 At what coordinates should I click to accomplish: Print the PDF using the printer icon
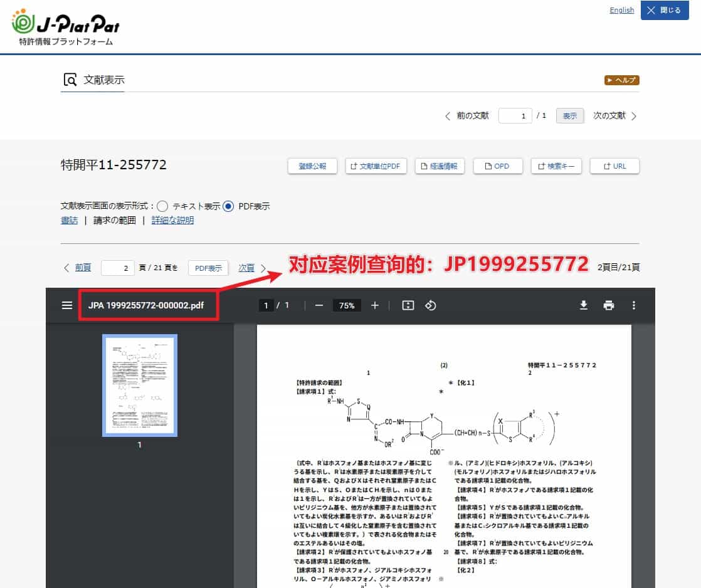[608, 305]
